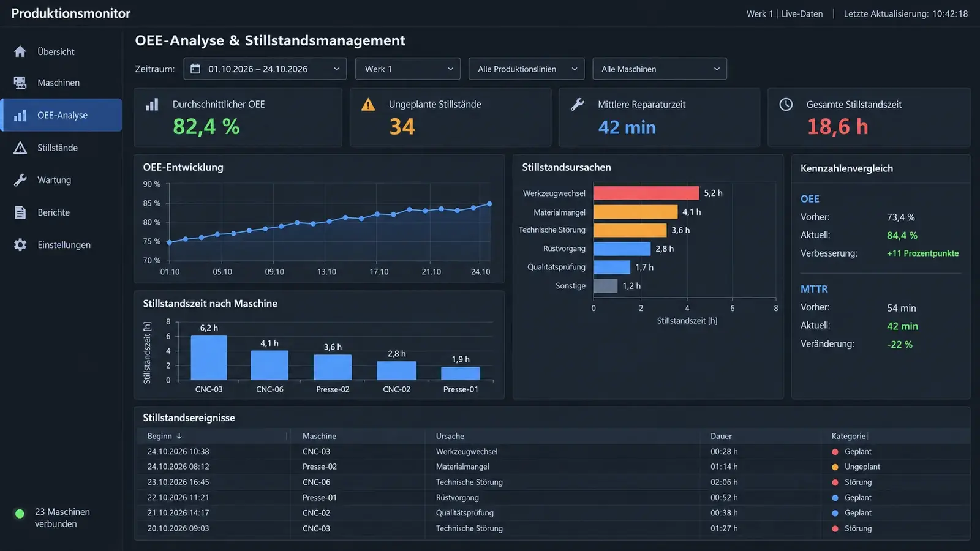Click wrench icon on Mittlere Reparaturzeit card
980x551 pixels.
(577, 105)
